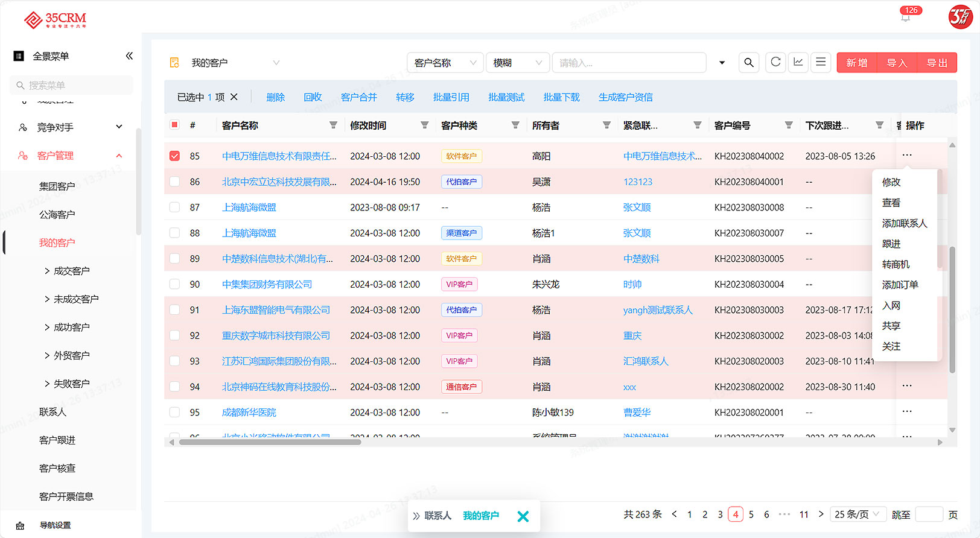Go to previous page arrow

pos(675,514)
